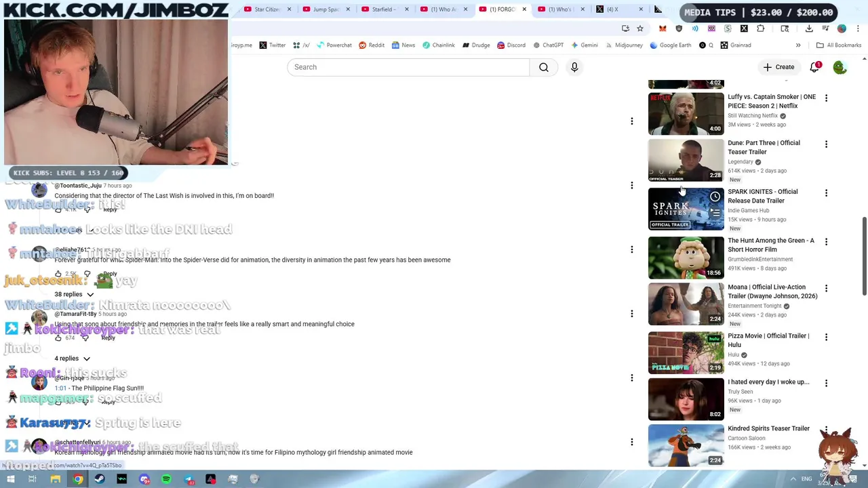The image size is (868, 488).
Task: Open options for I hated every day video
Action: (826, 384)
